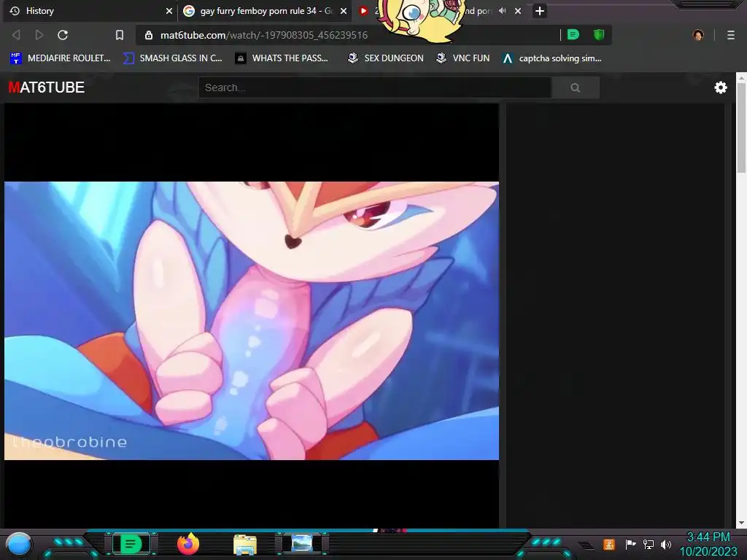Image resolution: width=747 pixels, height=560 pixels.
Task: Click the MAT6TUBE site logo
Action: (x=46, y=87)
